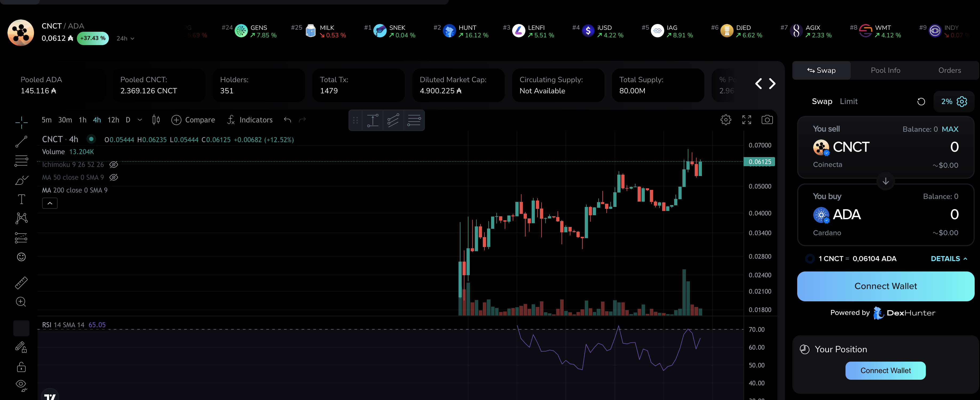Redo the chart action
This screenshot has height=400, width=980.
[x=302, y=120]
